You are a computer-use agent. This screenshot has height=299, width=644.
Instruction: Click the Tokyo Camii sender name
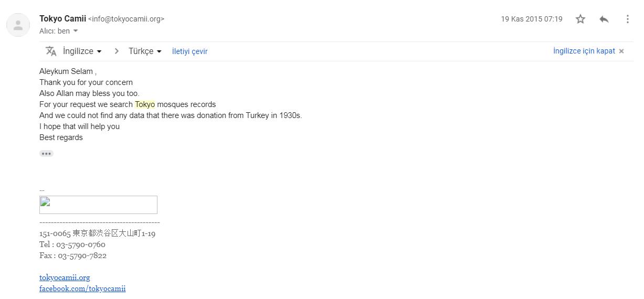coord(62,19)
